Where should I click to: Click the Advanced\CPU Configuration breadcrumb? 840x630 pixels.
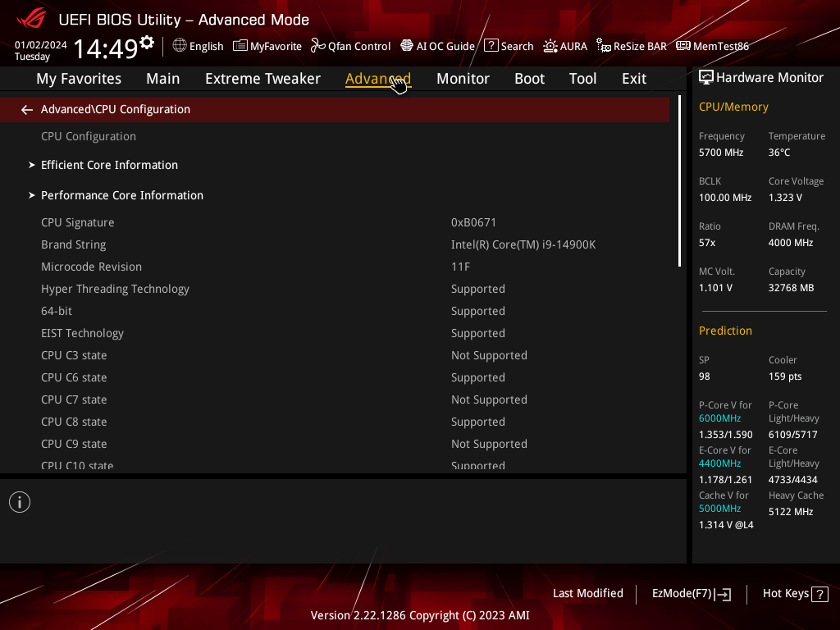click(115, 109)
